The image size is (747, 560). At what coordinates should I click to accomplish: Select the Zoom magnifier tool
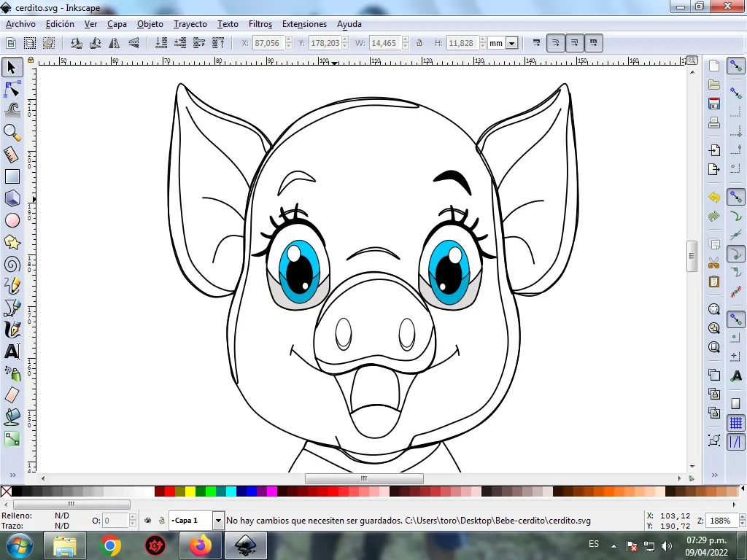click(x=12, y=133)
